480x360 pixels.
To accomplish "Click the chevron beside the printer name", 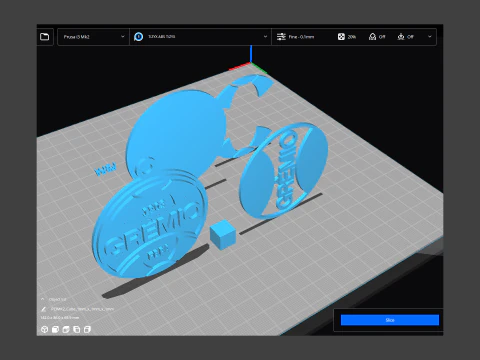I will (123, 37).
